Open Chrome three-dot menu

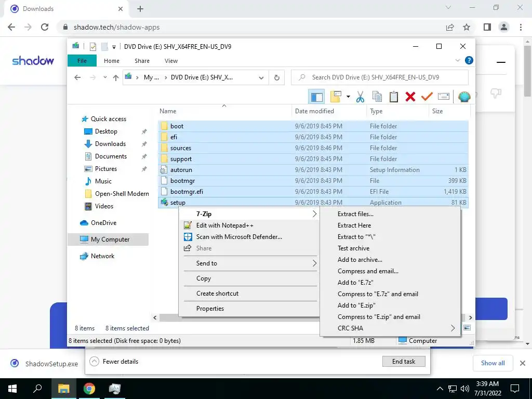[x=521, y=27]
